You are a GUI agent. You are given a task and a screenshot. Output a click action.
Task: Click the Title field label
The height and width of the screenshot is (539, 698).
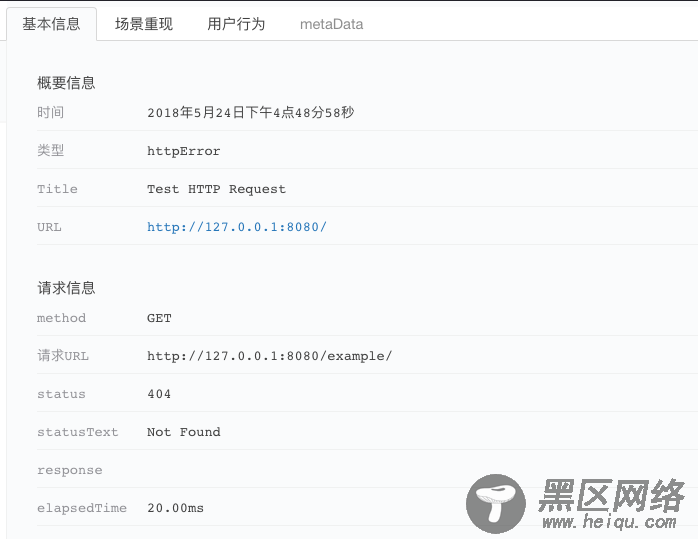(x=57, y=189)
